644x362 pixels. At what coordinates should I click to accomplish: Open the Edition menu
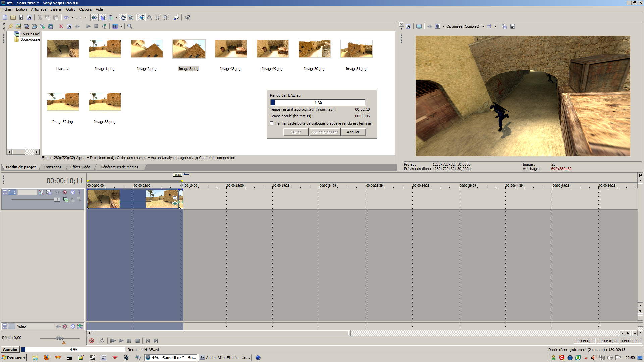tap(21, 9)
